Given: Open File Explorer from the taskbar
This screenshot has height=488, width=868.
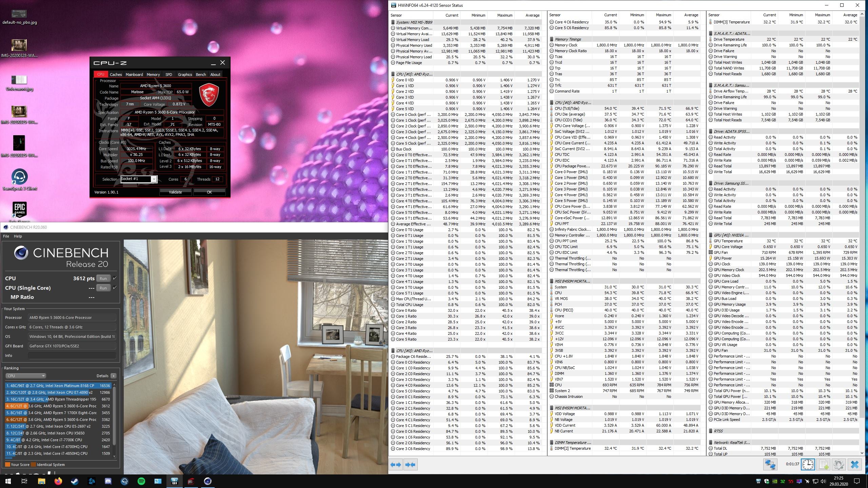Looking at the screenshot, I should point(41,481).
